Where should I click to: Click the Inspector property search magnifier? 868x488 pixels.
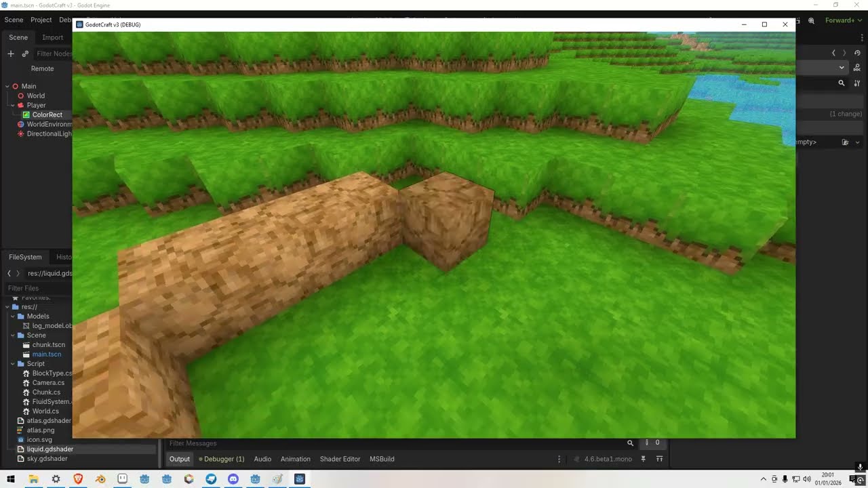click(842, 83)
